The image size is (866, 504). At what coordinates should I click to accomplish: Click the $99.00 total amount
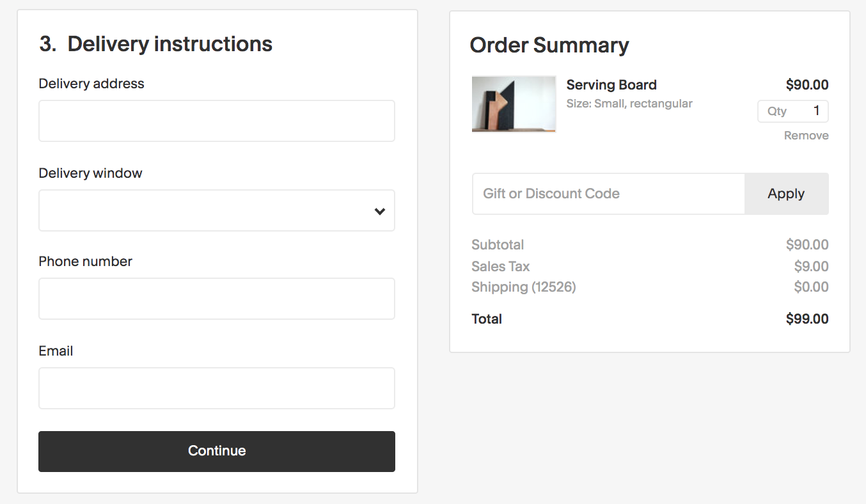click(x=807, y=319)
